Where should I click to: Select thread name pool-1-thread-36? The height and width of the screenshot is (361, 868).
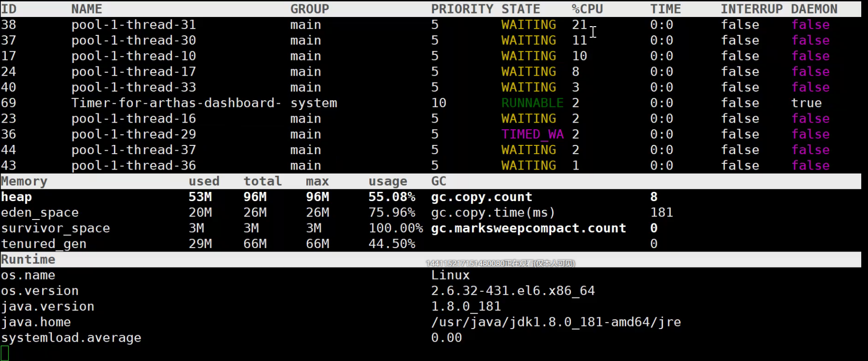coord(134,166)
